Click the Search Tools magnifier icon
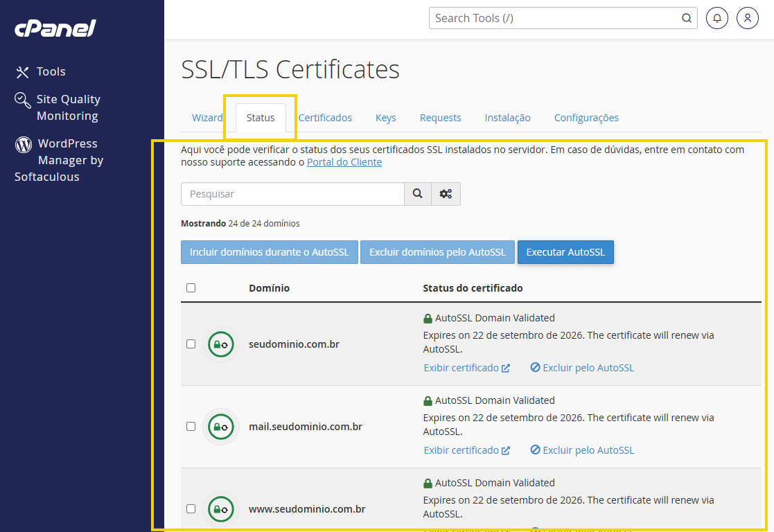 click(x=686, y=18)
